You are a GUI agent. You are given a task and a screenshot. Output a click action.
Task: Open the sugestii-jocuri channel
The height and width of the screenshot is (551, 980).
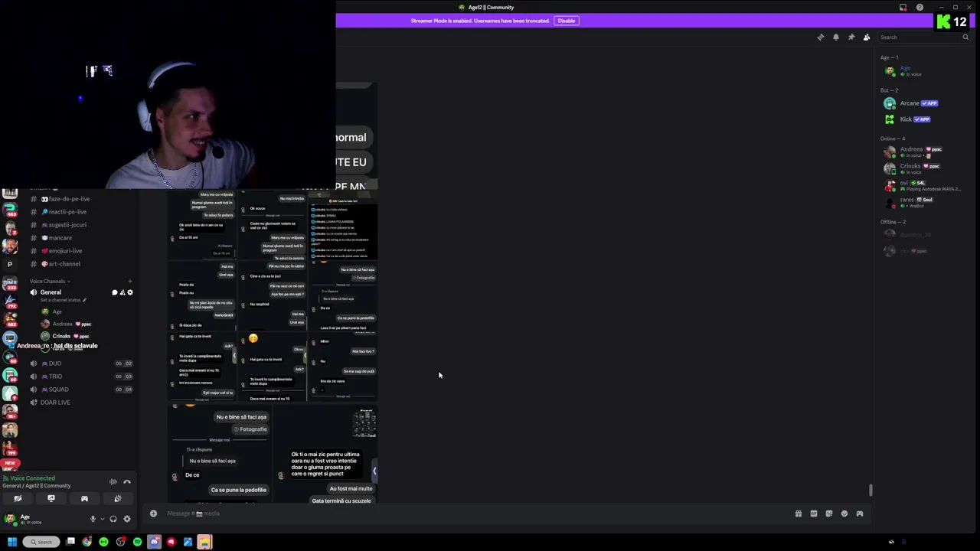(x=80, y=225)
